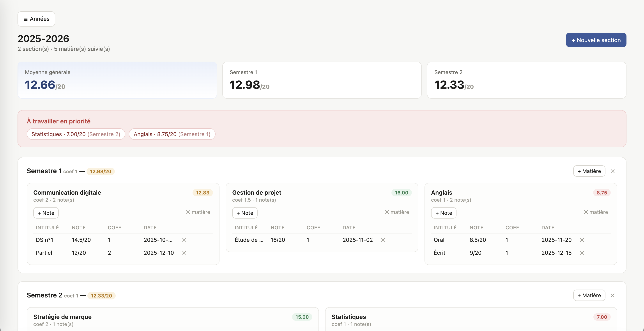Viewport: 644px width, 331px height.
Task: Remove the Anglais matière
Action: pos(596,212)
